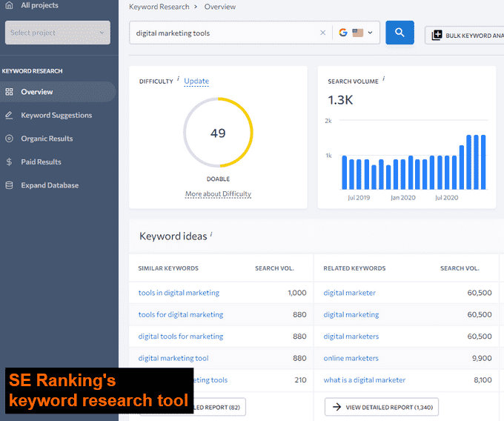This screenshot has width=504, height=421.
Task: Open keyword 'tools for digital marketing'
Action: 181,314
